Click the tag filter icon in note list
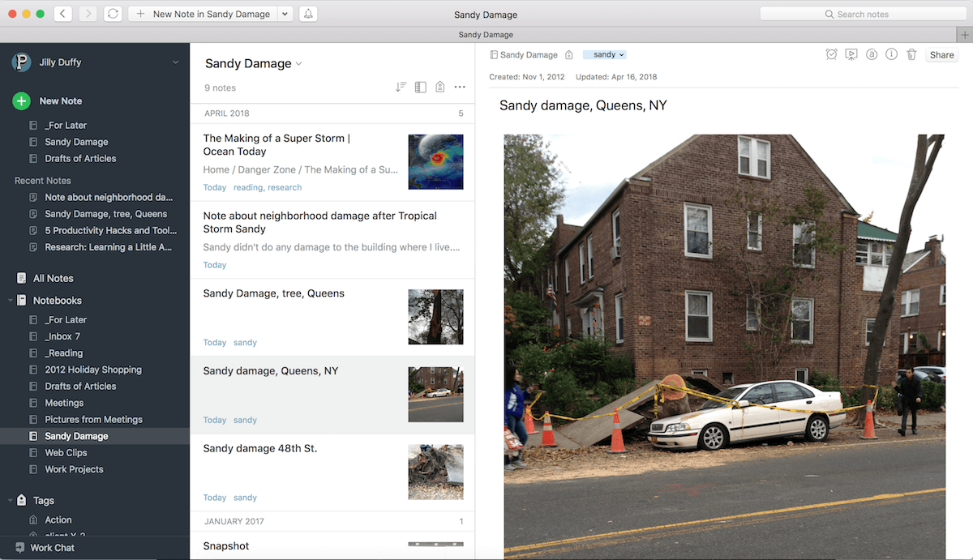The width and height of the screenshot is (973, 560). pyautogui.click(x=439, y=87)
